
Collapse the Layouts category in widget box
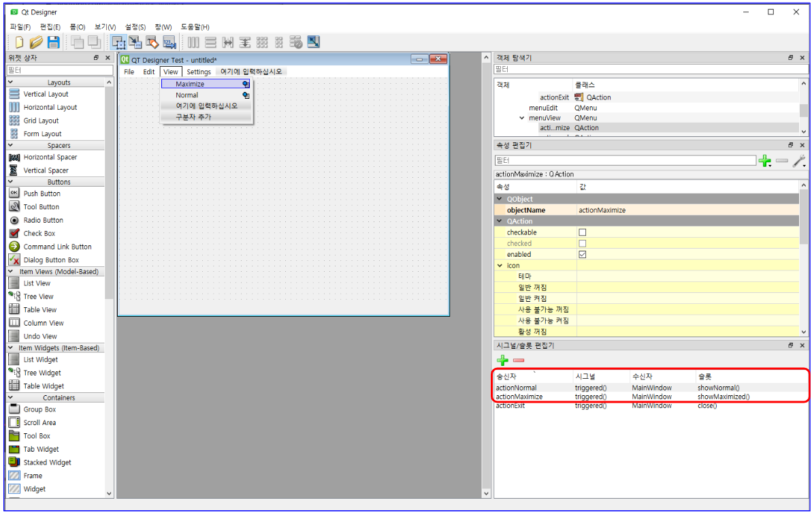pyautogui.click(x=10, y=82)
